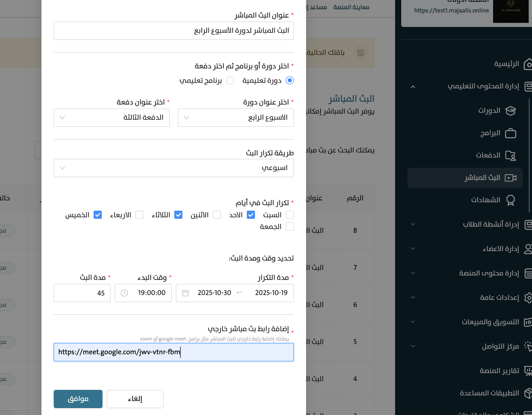The width and height of the screenshot is (532, 415).
Task: Uncheck the الخميس day checkbox
Action: click(x=98, y=215)
